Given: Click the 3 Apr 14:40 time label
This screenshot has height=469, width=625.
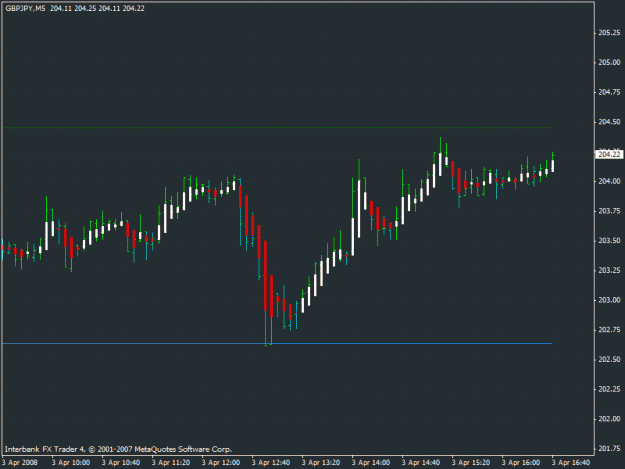Looking at the screenshot, I should click(x=421, y=463).
